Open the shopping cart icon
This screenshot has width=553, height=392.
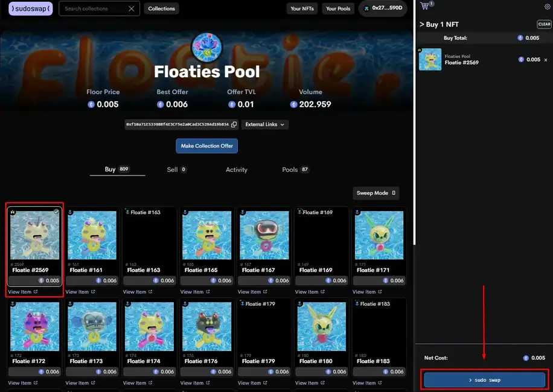426,5
